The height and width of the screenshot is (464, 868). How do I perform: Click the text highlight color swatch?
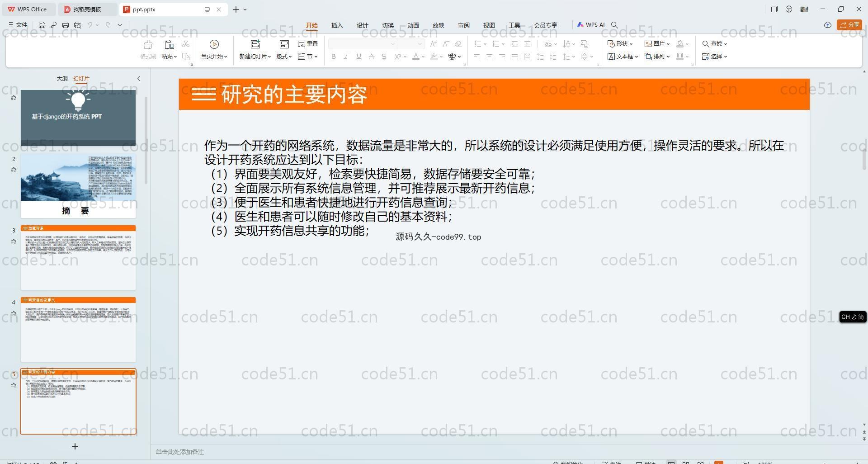[434, 57]
